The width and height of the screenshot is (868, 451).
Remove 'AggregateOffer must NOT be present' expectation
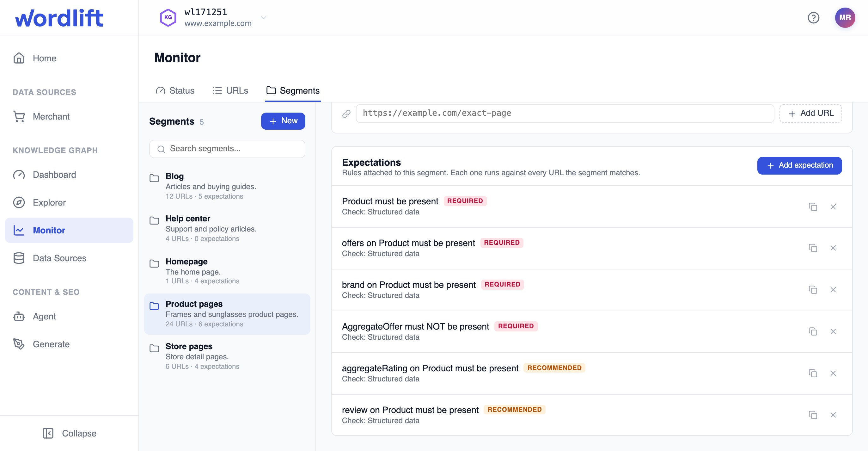tap(833, 332)
